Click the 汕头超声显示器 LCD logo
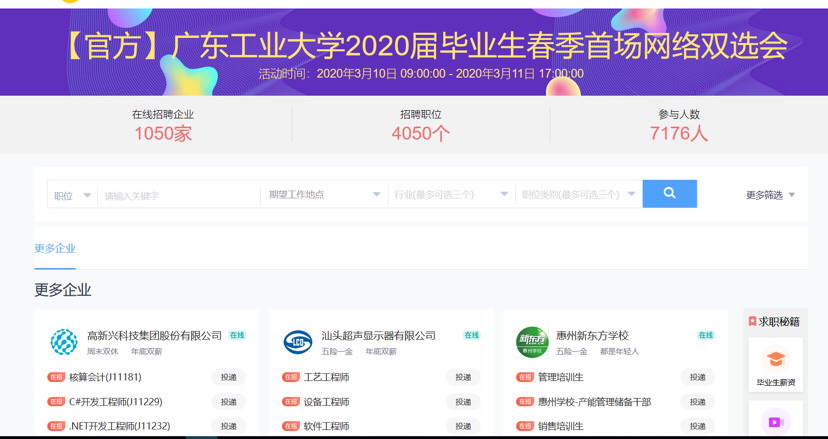 click(x=297, y=342)
